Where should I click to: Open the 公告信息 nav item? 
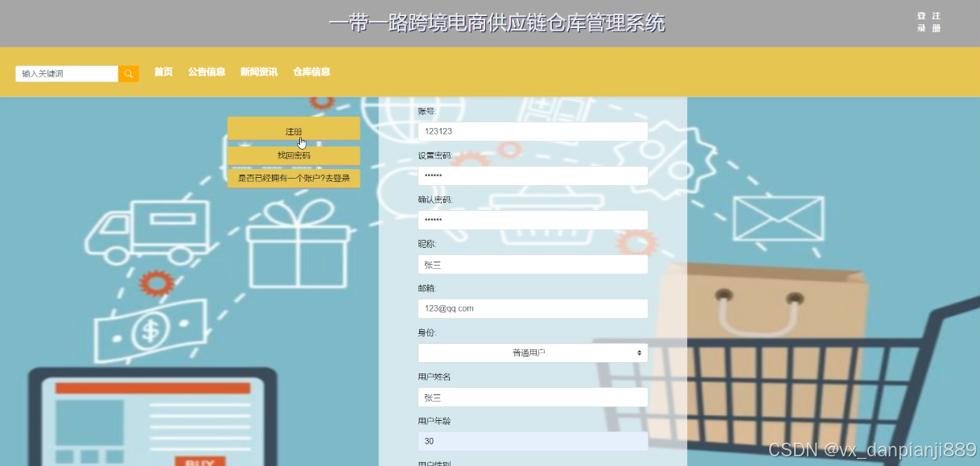(207, 72)
